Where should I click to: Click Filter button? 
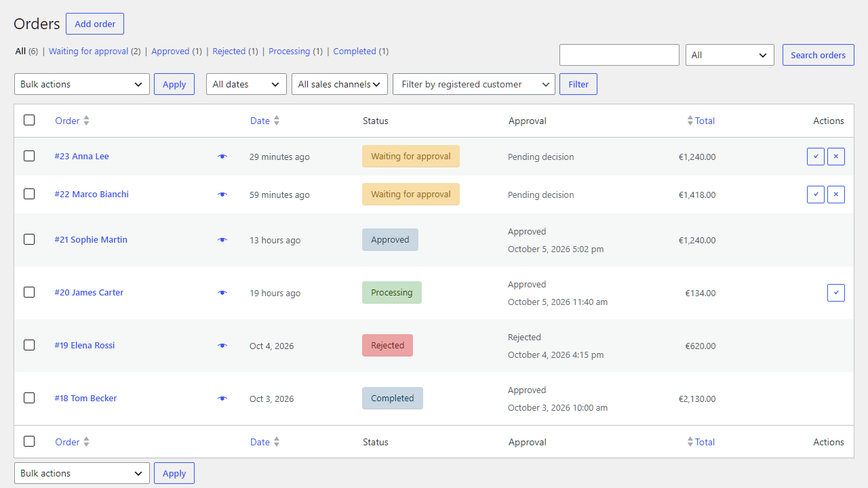(x=578, y=84)
